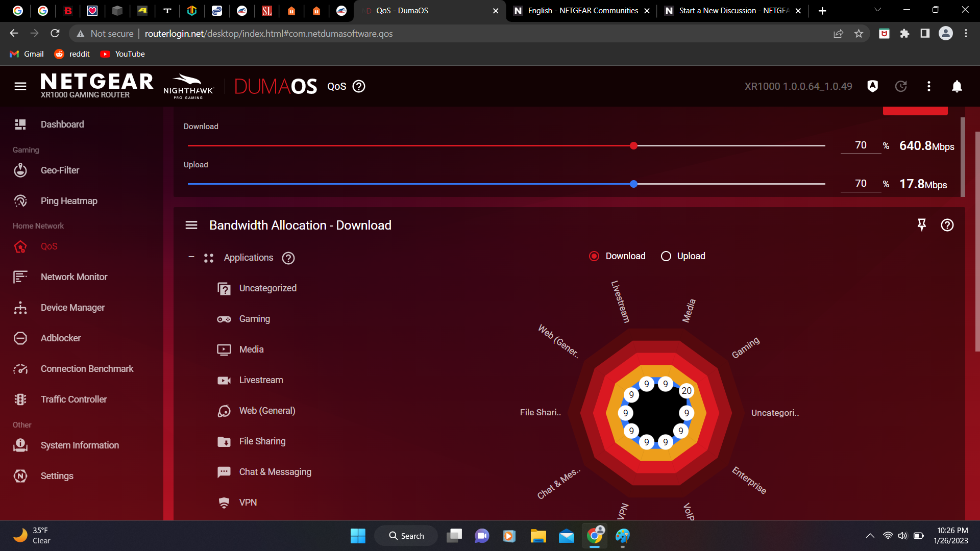
Task: Select the Download radio button
Action: pos(594,256)
